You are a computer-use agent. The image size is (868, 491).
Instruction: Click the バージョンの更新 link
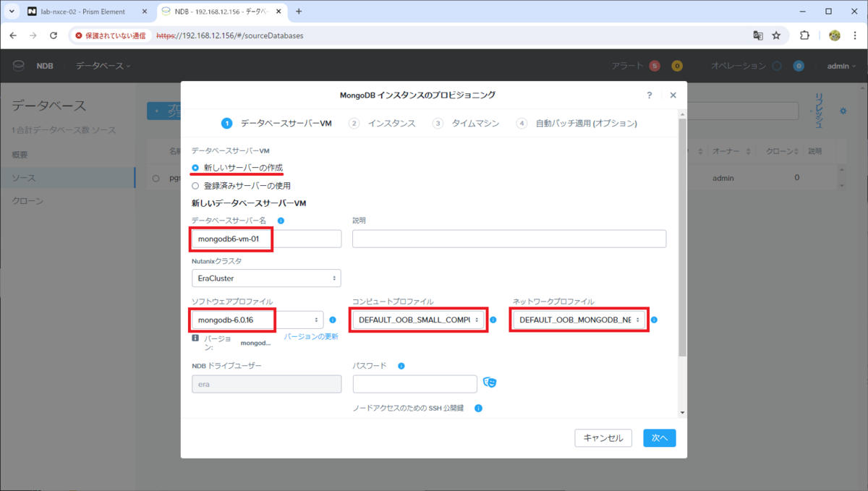coord(311,337)
